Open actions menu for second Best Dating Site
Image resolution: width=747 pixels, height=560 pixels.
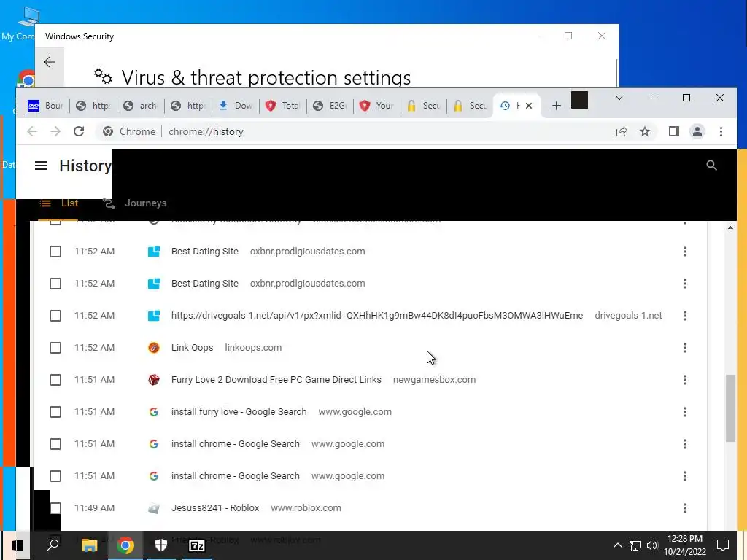click(x=684, y=284)
